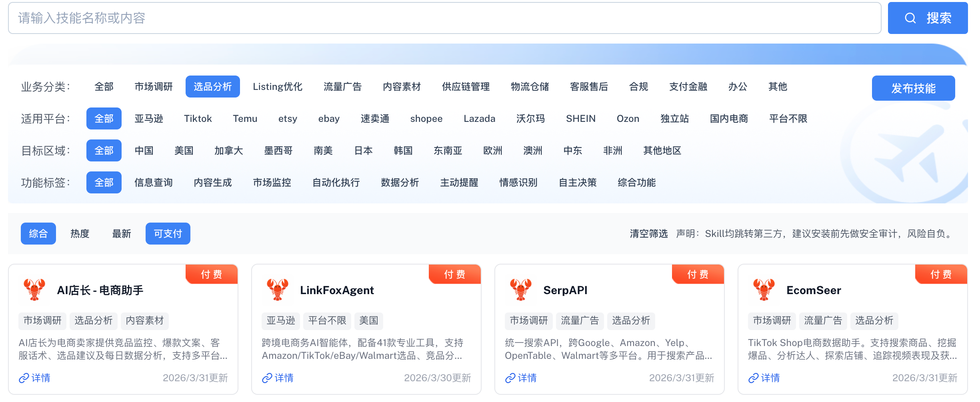Click the 付费 badge on LinkFoxAgent card
980x402 pixels.
coord(455,274)
